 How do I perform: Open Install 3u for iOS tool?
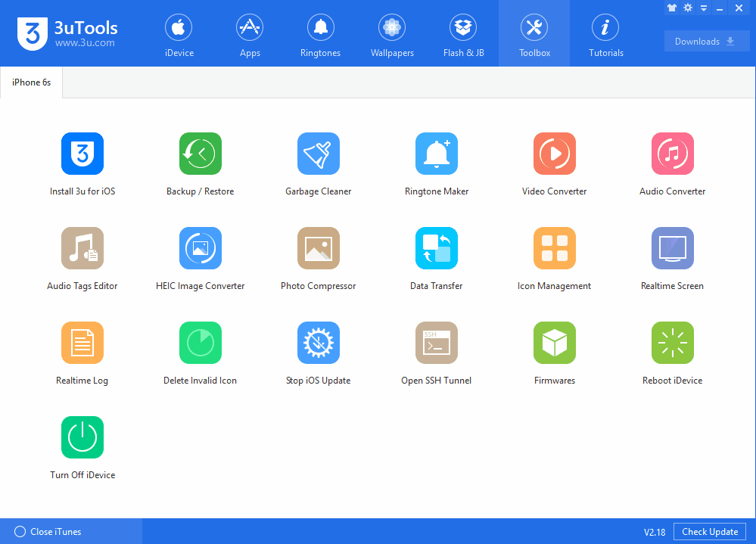[82, 154]
